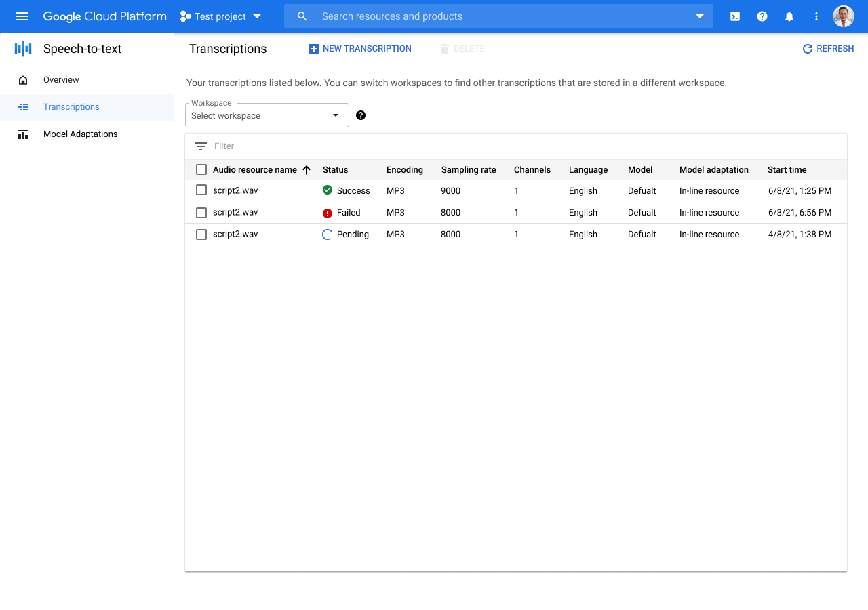Open Model Adaptations in the sidebar
Screen dimensions: 868x610
tap(80, 134)
